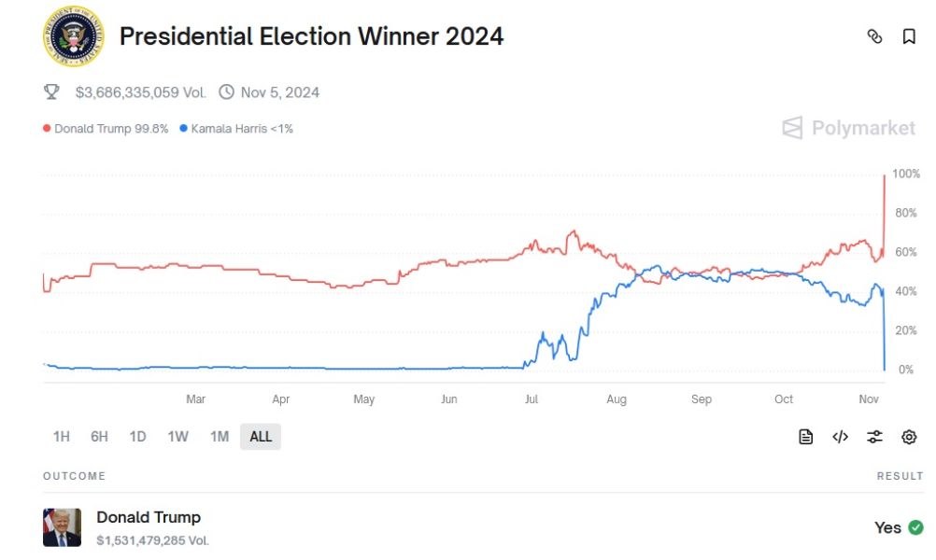This screenshot has height=560, width=936.
Task: Open chart sliders settings icon
Action: coord(874,437)
